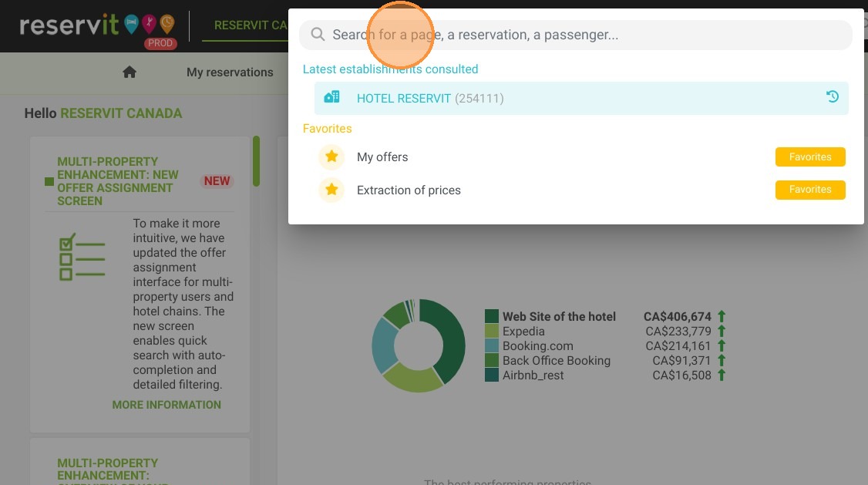Image resolution: width=868 pixels, height=485 pixels.
Task: Click the Favorites button for My offers
Action: pos(810,157)
